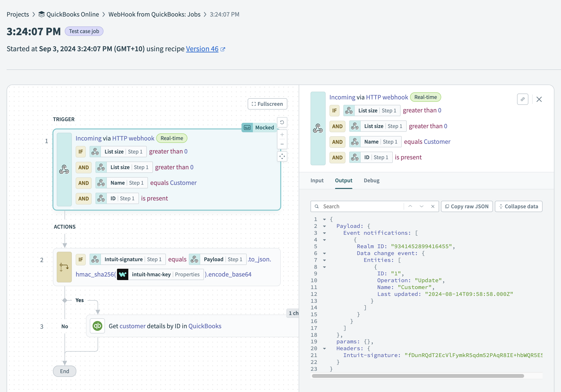Open QuickBooks Online breadcrumb

[73, 14]
